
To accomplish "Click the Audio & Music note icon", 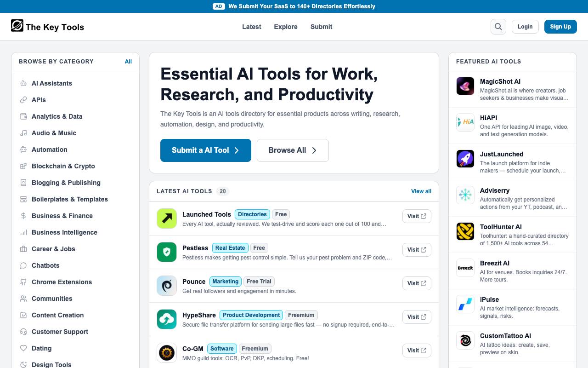I will coord(23,133).
